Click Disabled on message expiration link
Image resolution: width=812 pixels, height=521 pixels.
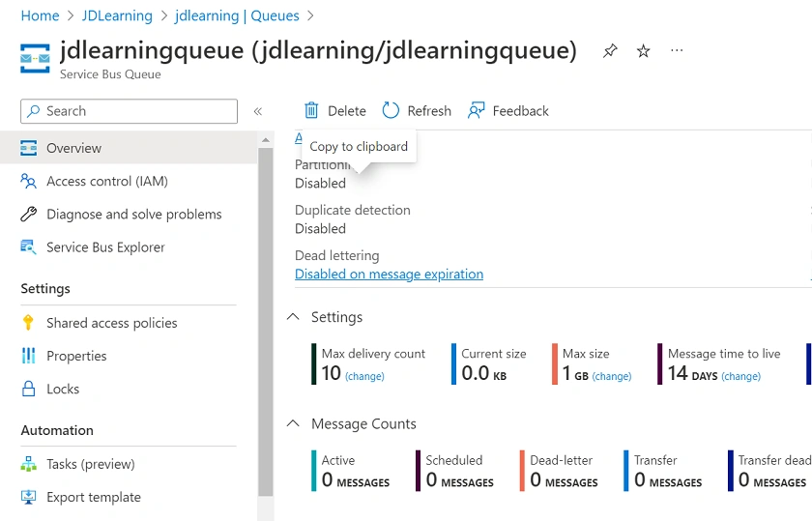[389, 274]
